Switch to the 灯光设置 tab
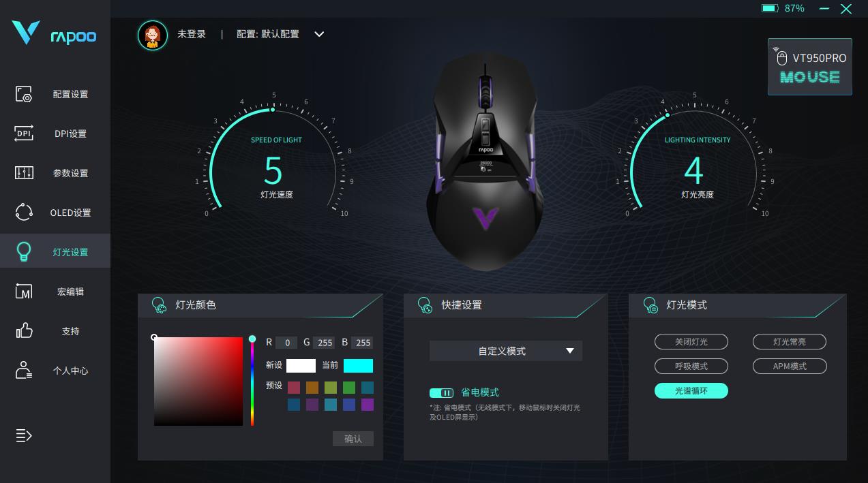Viewport: 868px width, 483px height. [x=55, y=251]
